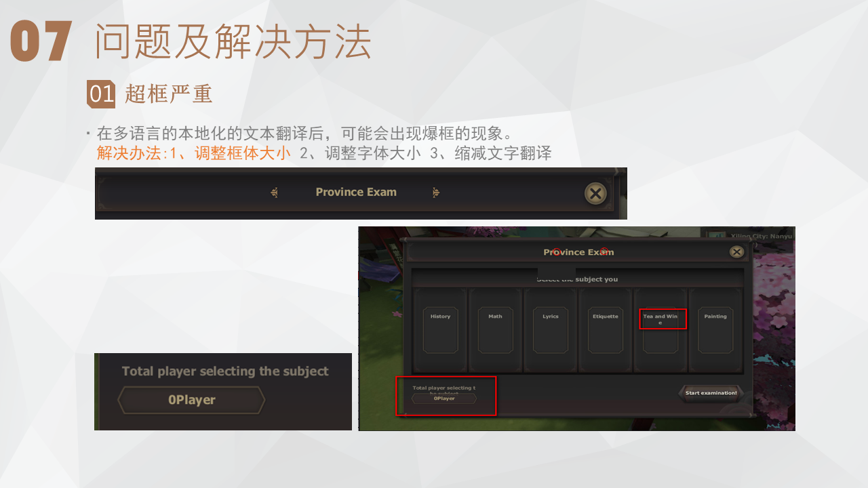Click the Total player selecting the subject label

pyautogui.click(x=225, y=371)
